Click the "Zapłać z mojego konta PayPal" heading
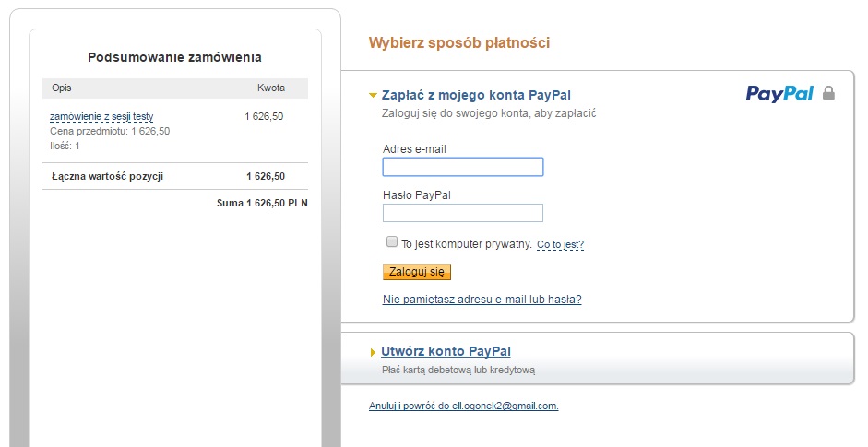Screen dimensions: 868x447 click(x=476, y=95)
